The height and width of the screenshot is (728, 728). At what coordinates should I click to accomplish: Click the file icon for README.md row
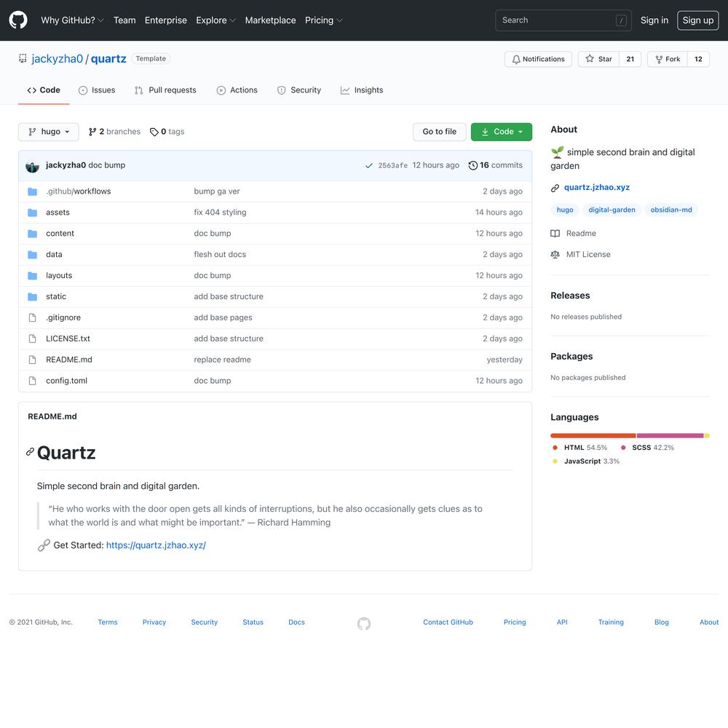coord(32,360)
